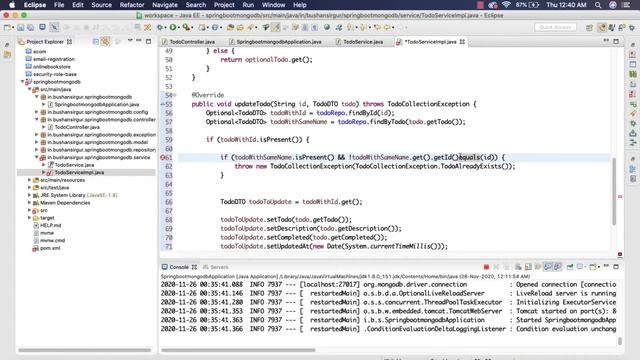Image resolution: width=640 pixels, height=360 pixels.
Task: Select pom.xml in Project Explorer
Action: 50,248
